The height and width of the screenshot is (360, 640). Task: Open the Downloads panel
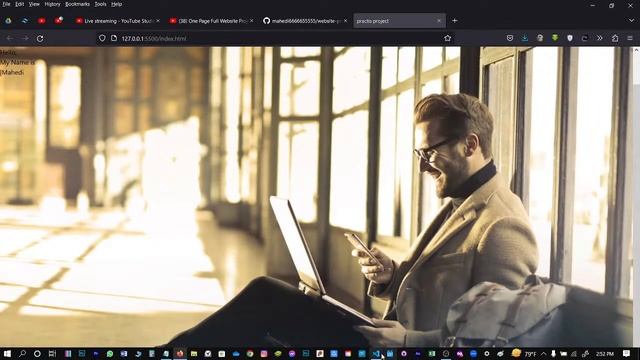click(x=525, y=38)
